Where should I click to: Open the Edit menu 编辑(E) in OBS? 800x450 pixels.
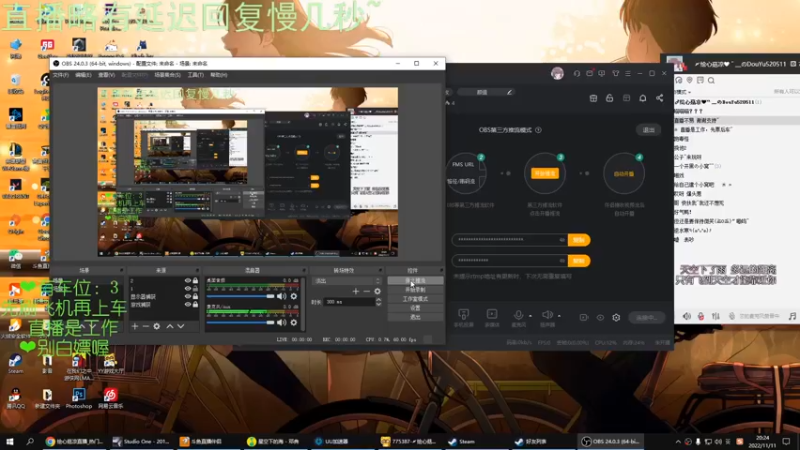pyautogui.click(x=83, y=75)
